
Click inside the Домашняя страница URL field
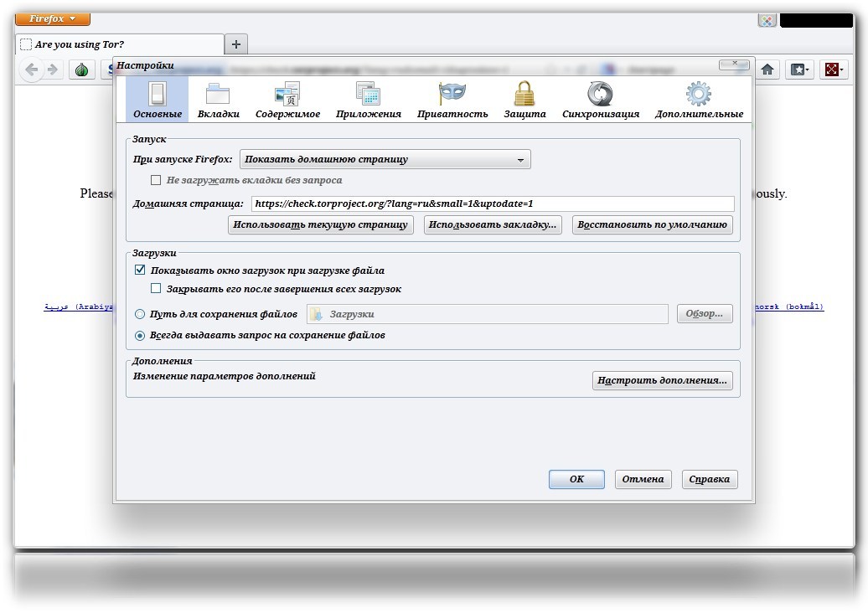pos(492,203)
